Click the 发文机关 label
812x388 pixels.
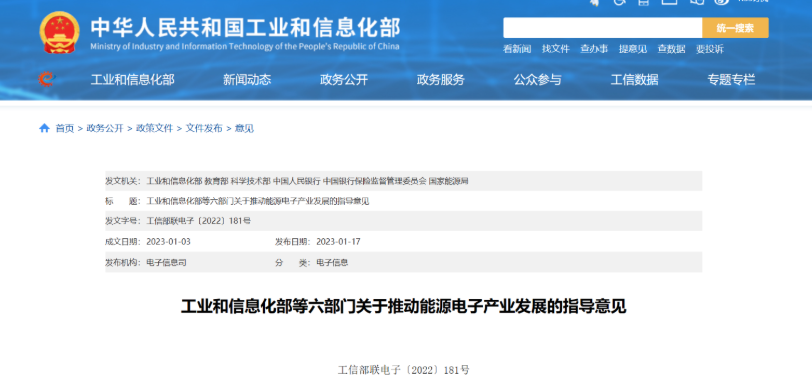point(122,181)
